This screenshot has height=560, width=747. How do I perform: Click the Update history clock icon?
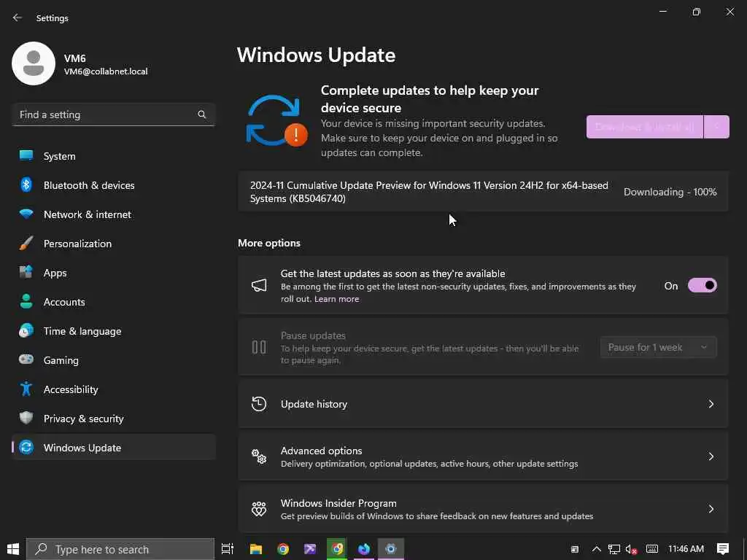[x=259, y=404]
